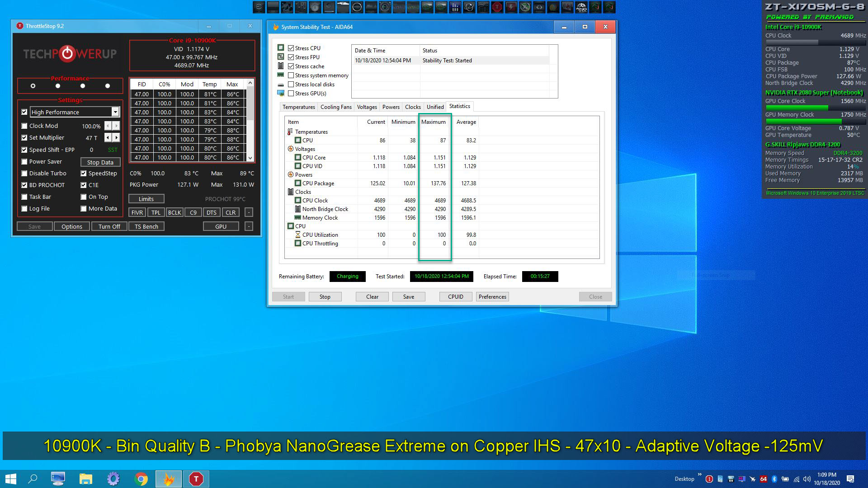Click the TS Bench button
This screenshot has height=488, width=868.
coord(146,226)
